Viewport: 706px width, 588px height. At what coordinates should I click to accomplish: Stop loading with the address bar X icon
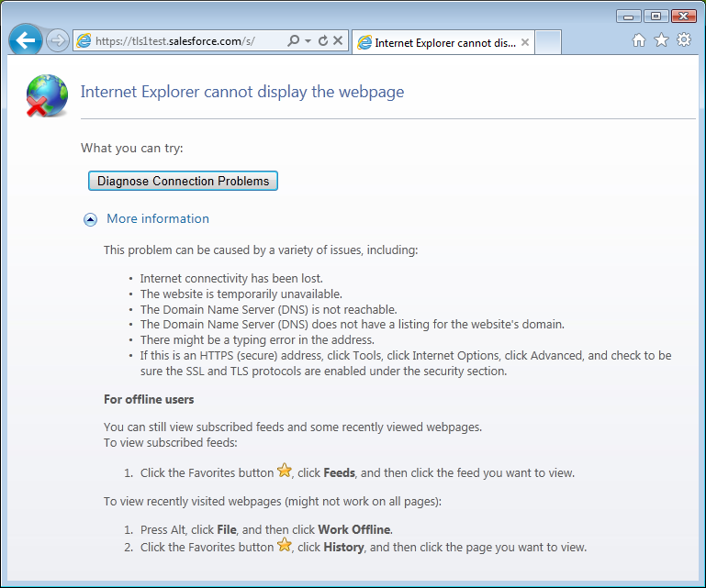[338, 41]
